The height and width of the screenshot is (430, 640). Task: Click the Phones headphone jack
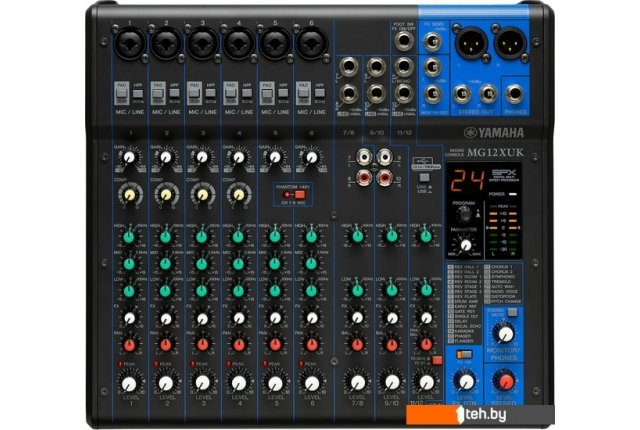click(x=515, y=96)
